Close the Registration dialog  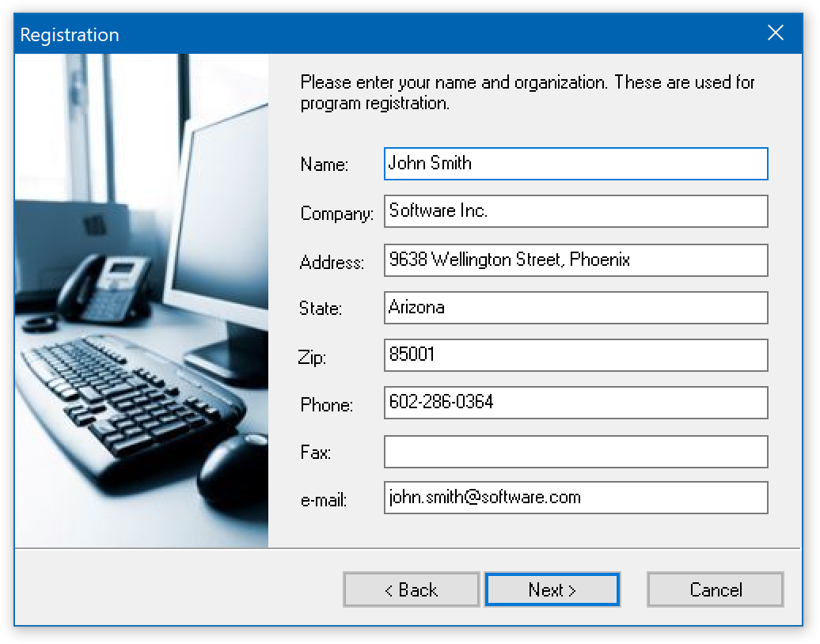(776, 33)
